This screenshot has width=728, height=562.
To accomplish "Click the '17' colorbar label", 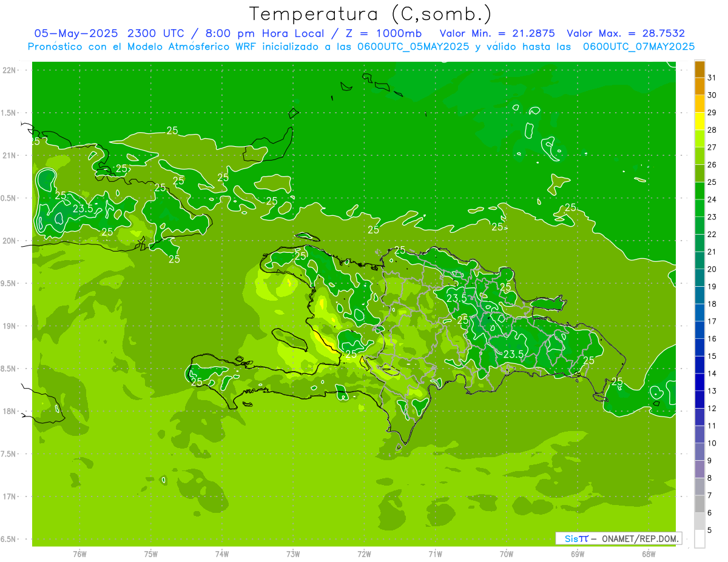I will [x=712, y=321].
